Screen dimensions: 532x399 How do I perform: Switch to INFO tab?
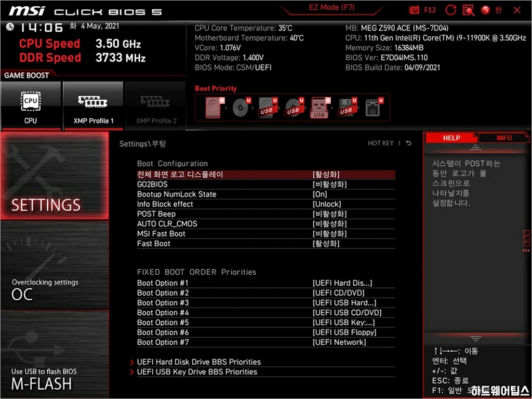coord(504,138)
